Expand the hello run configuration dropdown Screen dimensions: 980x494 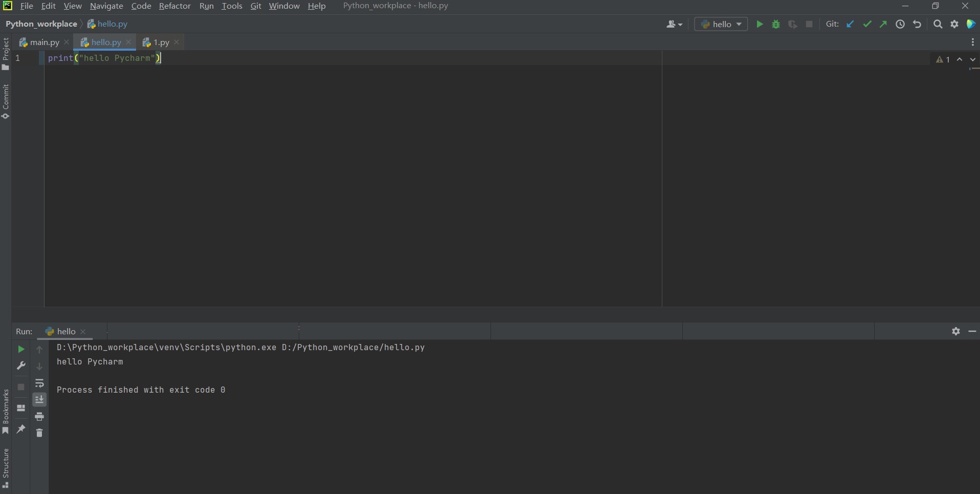click(x=721, y=24)
